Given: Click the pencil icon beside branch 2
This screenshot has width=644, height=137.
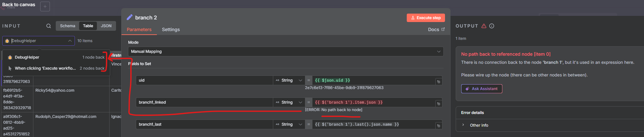Looking at the screenshot, I should point(130,17).
